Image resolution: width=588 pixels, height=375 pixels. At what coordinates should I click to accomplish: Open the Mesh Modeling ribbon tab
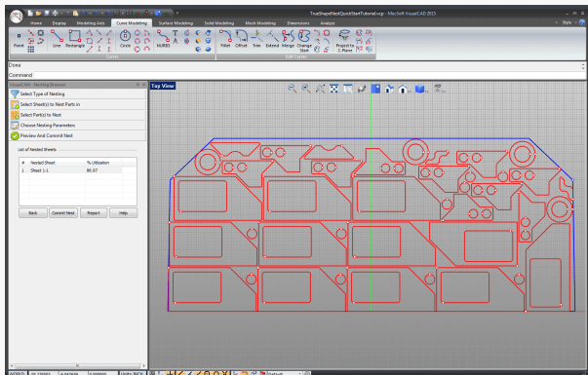click(x=260, y=23)
